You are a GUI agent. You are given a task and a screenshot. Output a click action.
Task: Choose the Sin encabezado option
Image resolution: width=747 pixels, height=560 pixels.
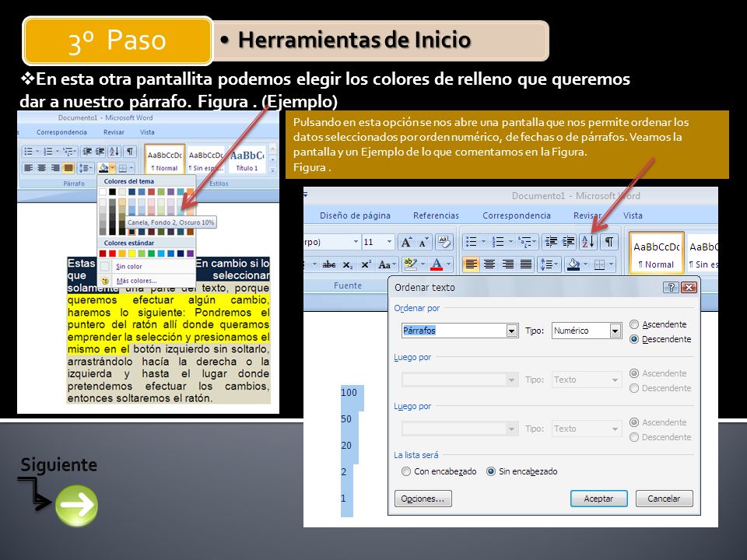click(x=491, y=471)
